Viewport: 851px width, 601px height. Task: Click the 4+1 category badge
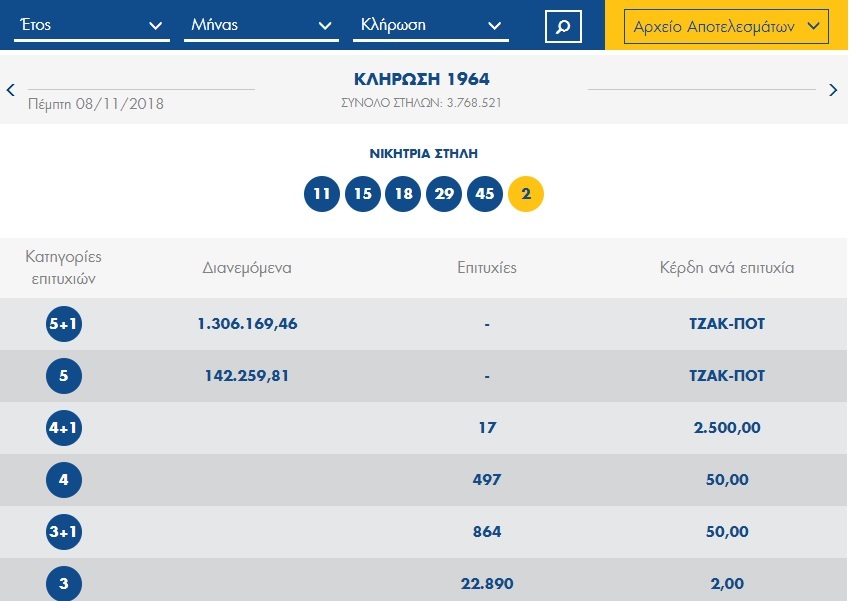[x=64, y=428]
